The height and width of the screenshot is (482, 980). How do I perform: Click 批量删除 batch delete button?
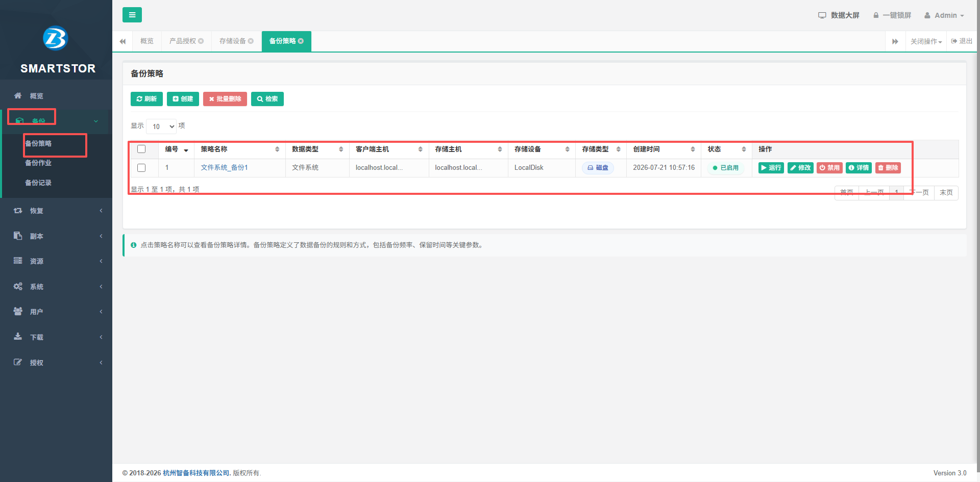click(225, 99)
